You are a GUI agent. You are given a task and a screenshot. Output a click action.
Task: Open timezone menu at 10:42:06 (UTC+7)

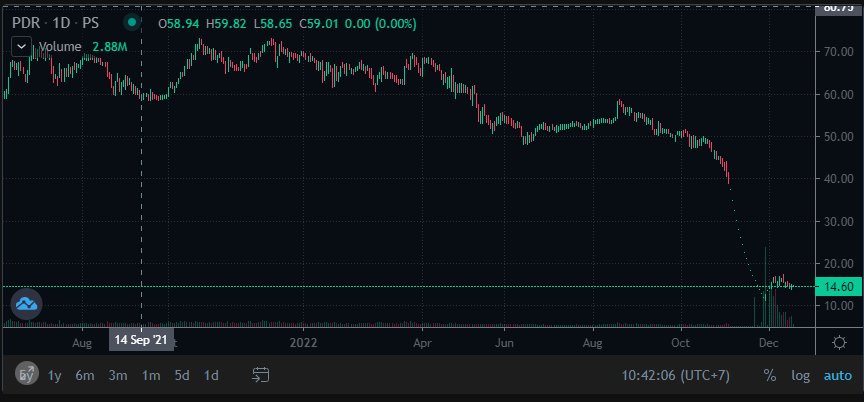click(x=676, y=376)
